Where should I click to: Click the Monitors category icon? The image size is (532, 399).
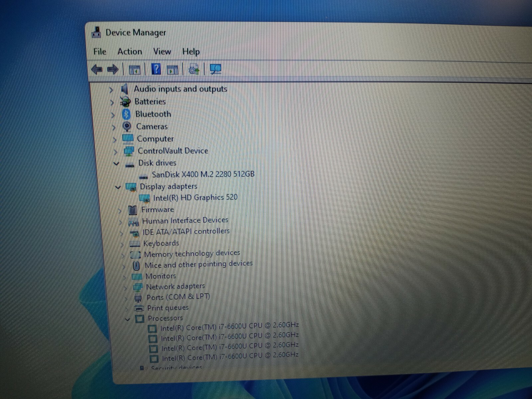pos(137,277)
